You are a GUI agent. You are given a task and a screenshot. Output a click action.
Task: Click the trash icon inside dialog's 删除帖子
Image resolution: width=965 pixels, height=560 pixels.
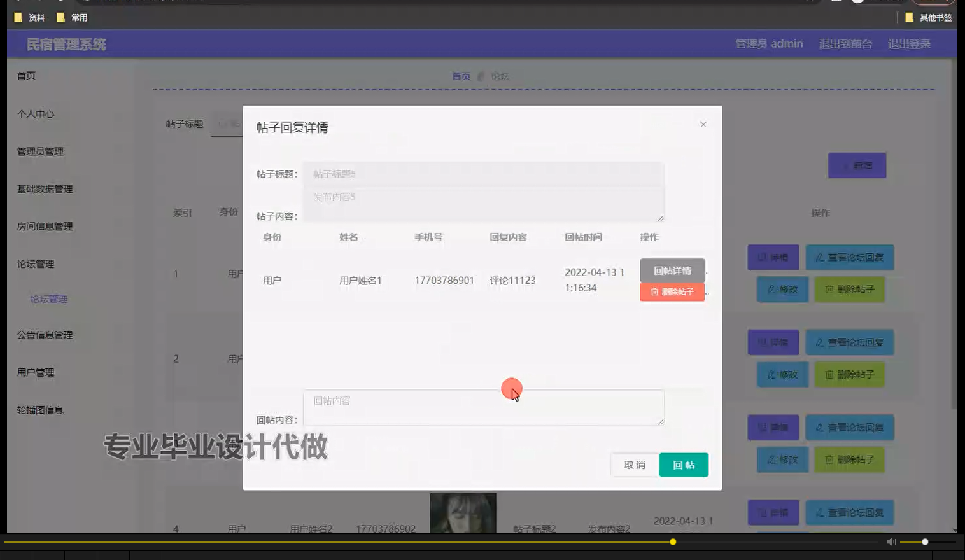point(654,292)
